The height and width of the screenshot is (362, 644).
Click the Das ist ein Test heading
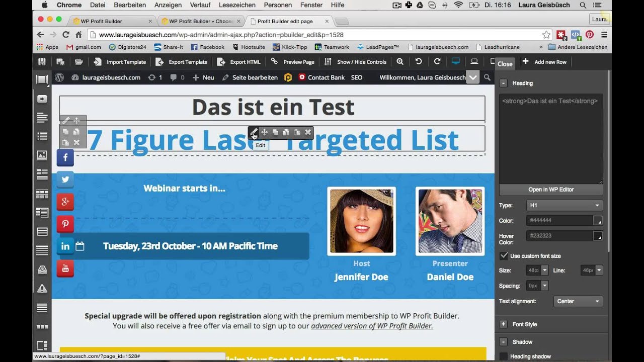click(273, 107)
